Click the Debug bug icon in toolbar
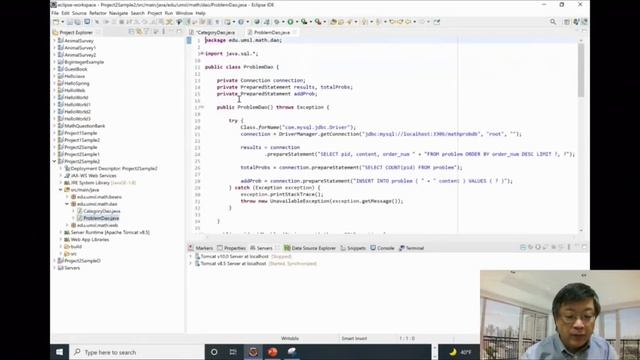The width and height of the screenshot is (640, 360). click(277, 22)
